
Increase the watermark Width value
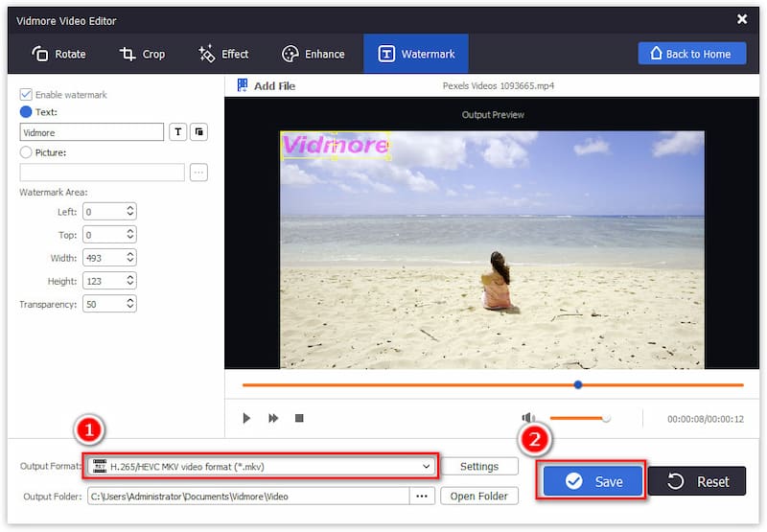click(130, 254)
